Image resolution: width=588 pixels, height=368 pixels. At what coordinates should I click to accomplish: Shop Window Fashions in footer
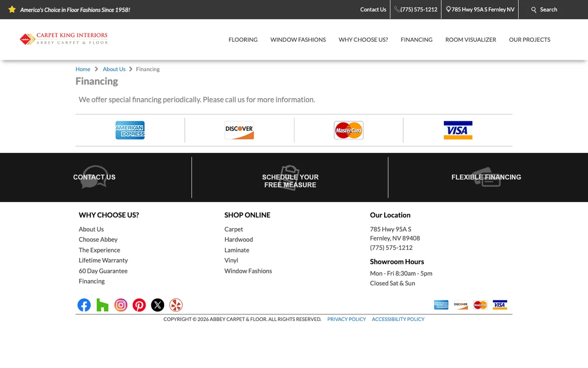point(248,271)
